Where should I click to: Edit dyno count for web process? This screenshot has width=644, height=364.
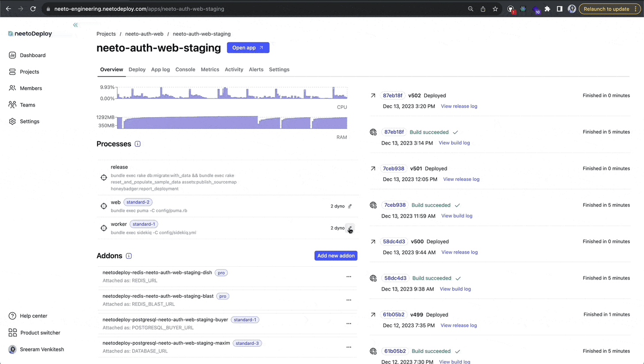350,206
